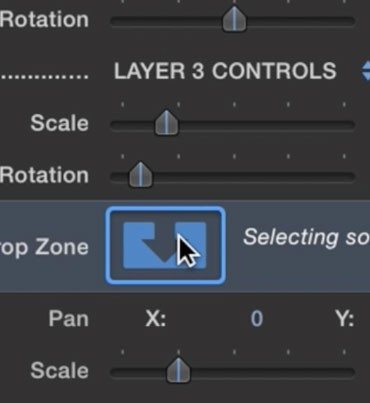Click the Layer 3 Rotation slider handle
Image resolution: width=370 pixels, height=403 pixels.
coord(141,175)
